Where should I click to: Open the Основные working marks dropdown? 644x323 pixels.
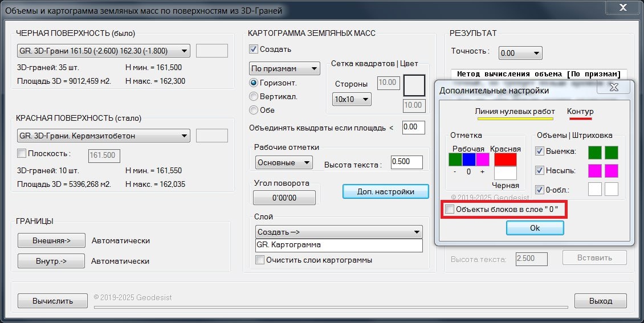[x=284, y=162]
